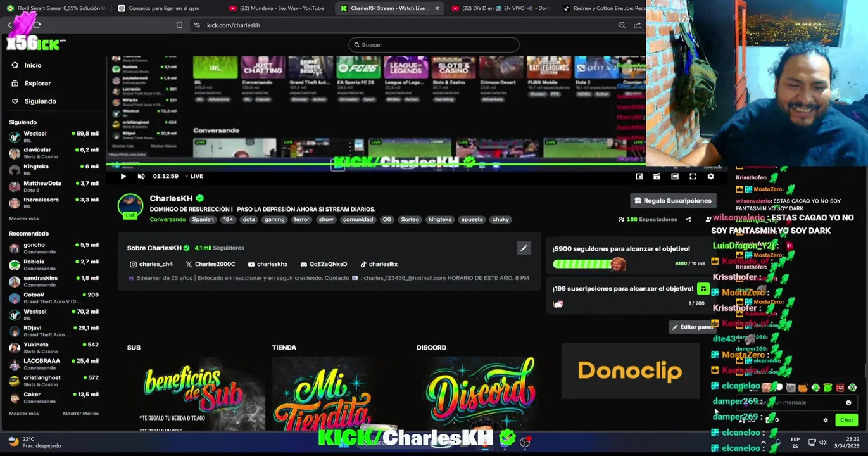The width and height of the screenshot is (868, 456).
Task: Click the beneficios de Sub panel image
Action: (196, 393)
